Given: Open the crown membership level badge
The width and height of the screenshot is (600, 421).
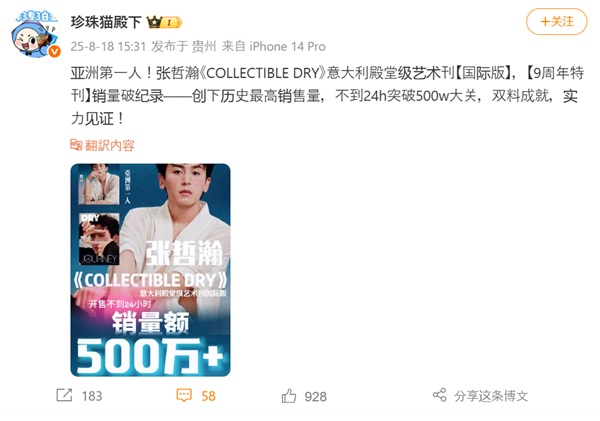Looking at the screenshot, I should point(165,23).
